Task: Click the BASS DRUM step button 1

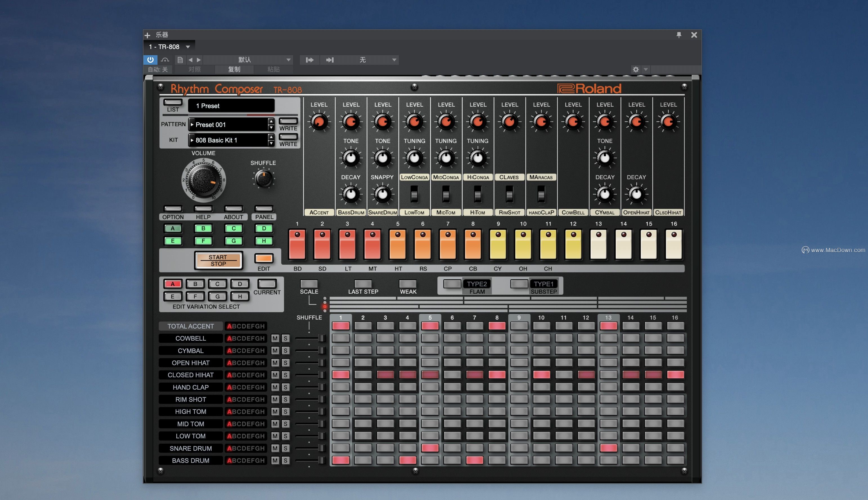Action: tap(340, 459)
